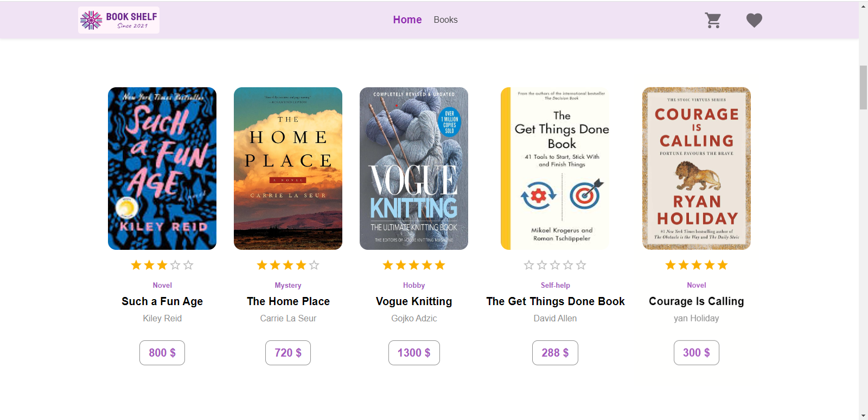Click the 800 $ price button
Screen dimensions: 868x420
click(x=162, y=353)
